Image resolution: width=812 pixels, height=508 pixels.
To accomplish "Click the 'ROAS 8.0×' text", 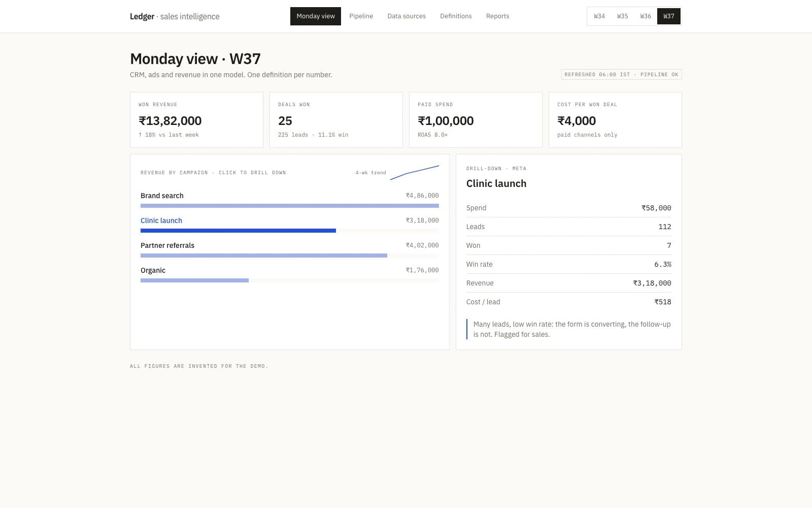I will [432, 135].
